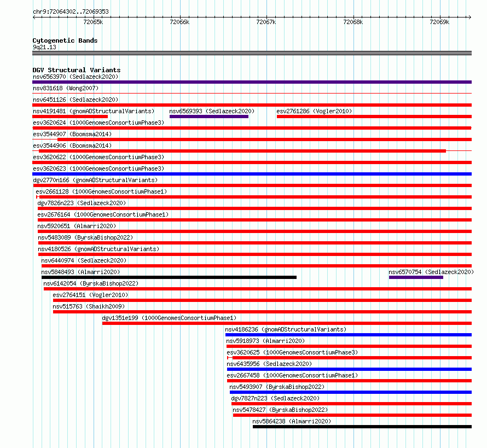Click the blue bar of nsv4186236
This screenshot has width=487, height=448.
349,335
